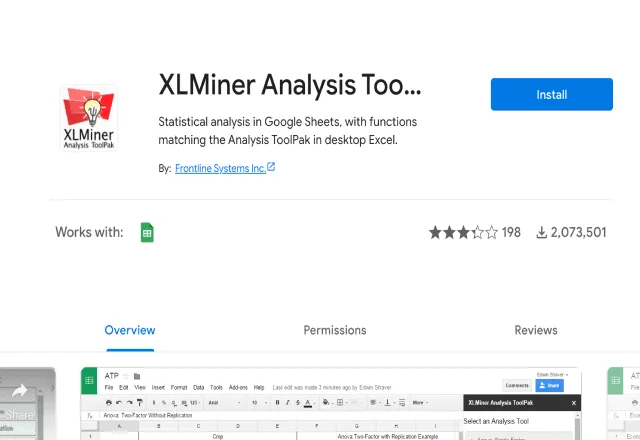Open the font size 10 dropdown in preview
Screen dimensions: 640x440
click(259, 402)
